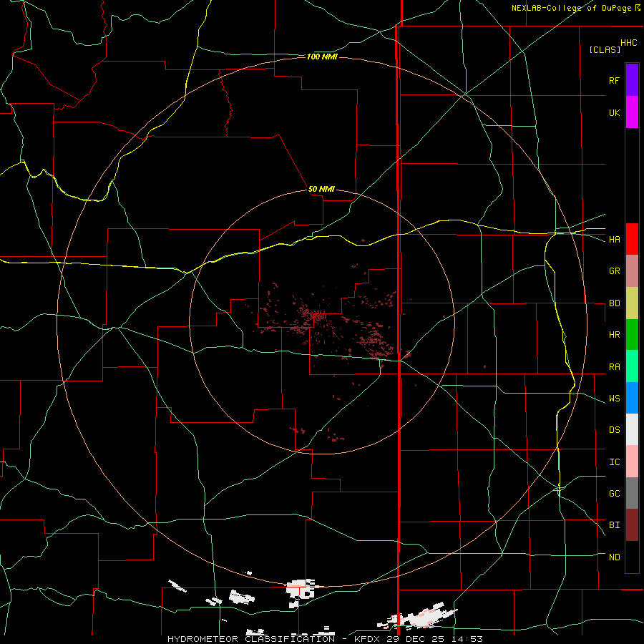This screenshot has width=644, height=644.
Task: Click the red HA legend color swatch
Action: [632, 239]
